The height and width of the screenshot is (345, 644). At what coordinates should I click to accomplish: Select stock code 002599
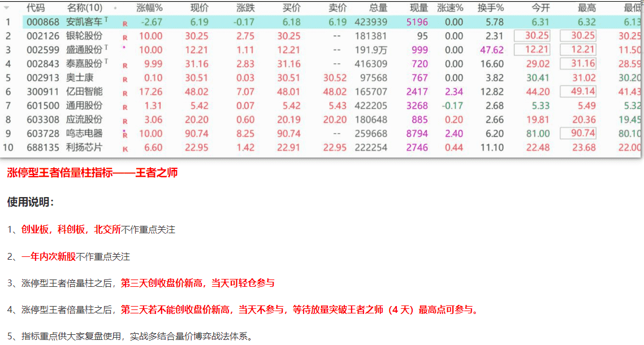43,50
